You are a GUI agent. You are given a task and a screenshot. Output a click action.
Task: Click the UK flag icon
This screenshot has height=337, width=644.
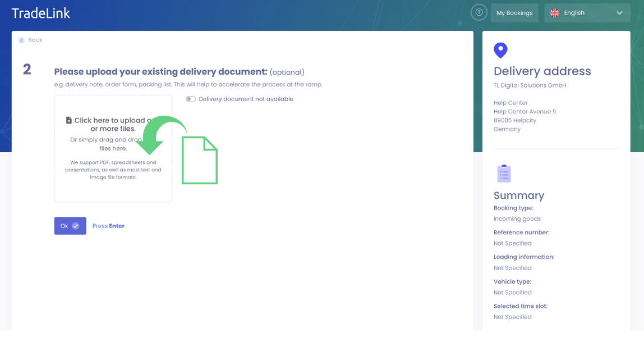tap(554, 13)
